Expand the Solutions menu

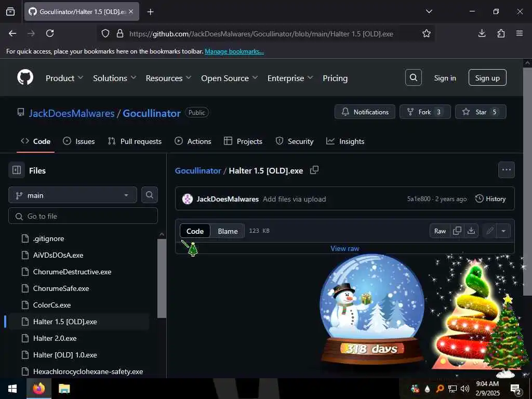(x=115, y=78)
